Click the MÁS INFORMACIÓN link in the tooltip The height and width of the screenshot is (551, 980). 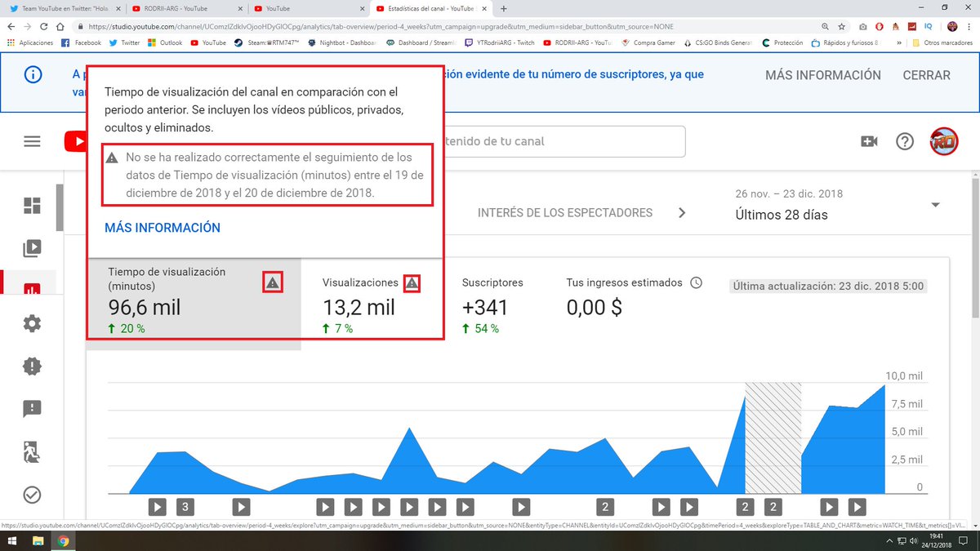coord(163,228)
